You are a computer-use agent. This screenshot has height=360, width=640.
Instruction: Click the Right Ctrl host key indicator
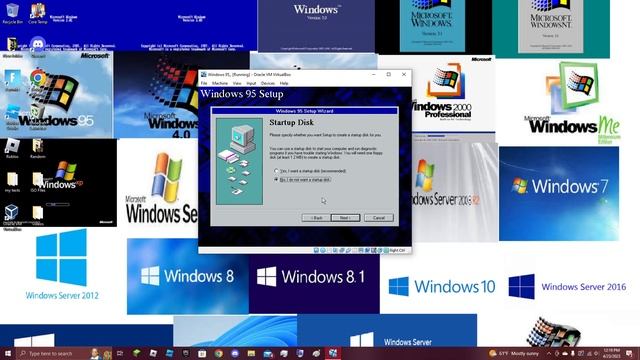(397, 251)
